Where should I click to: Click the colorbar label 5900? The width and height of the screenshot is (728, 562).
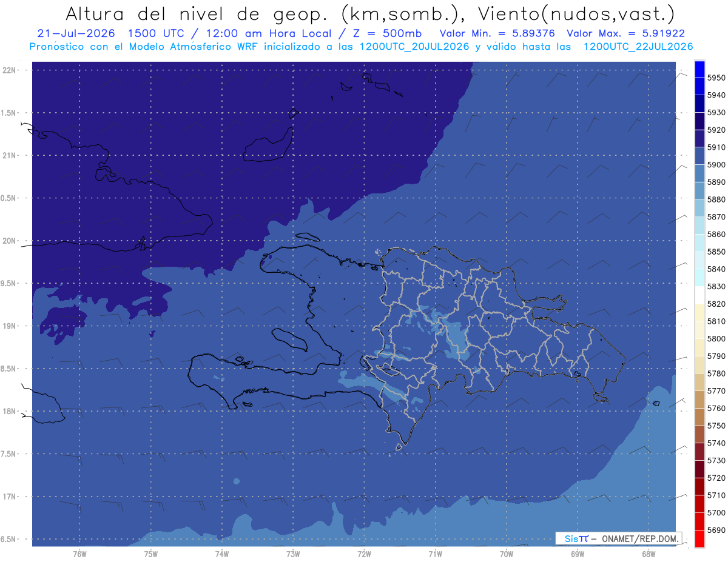click(x=716, y=165)
